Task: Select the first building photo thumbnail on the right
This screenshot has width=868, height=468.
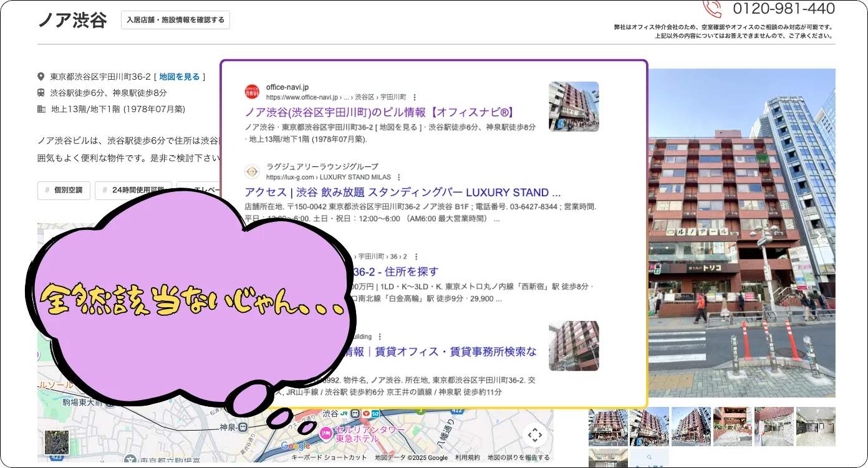Action: (607, 427)
